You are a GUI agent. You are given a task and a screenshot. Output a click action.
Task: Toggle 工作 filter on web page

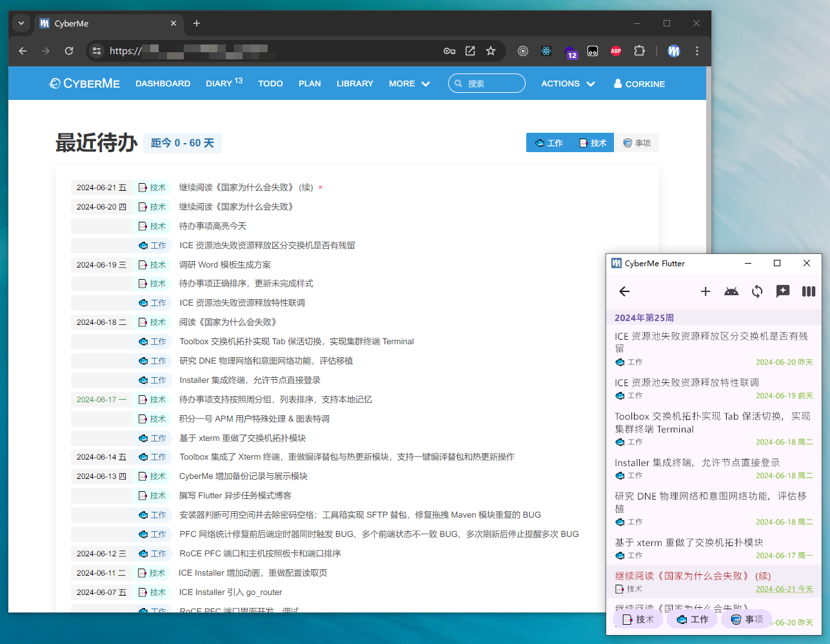(549, 142)
